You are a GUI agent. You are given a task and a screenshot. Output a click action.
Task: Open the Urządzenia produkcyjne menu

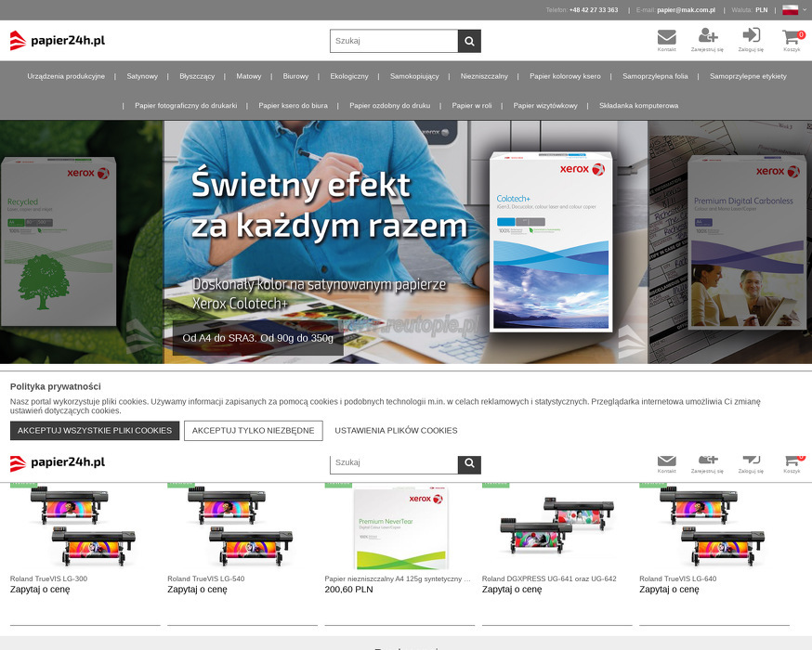[66, 76]
